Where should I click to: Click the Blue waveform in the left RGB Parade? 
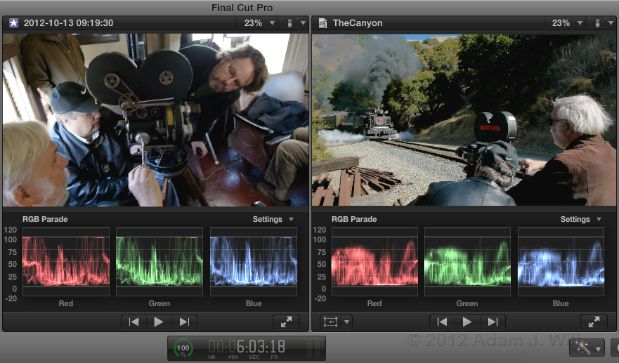pyautogui.click(x=253, y=261)
